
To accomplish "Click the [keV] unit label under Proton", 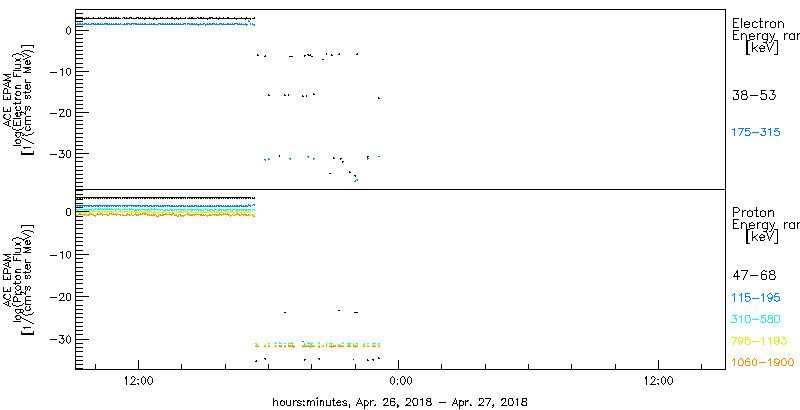I will coord(761,237).
